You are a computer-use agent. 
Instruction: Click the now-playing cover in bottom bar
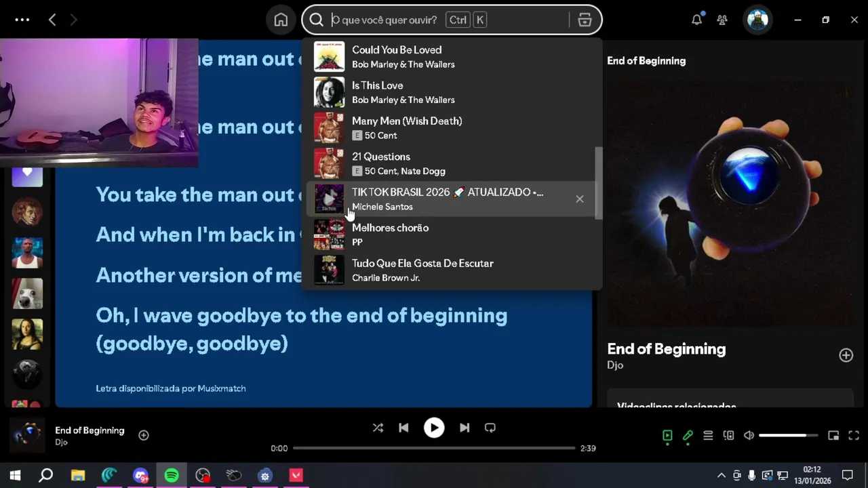tap(27, 435)
